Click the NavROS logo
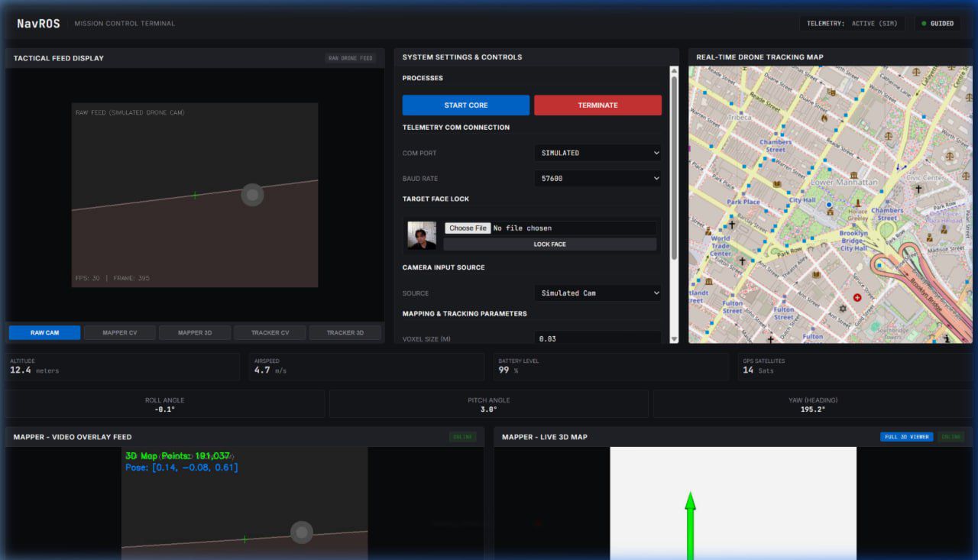The image size is (978, 560). 38,24
